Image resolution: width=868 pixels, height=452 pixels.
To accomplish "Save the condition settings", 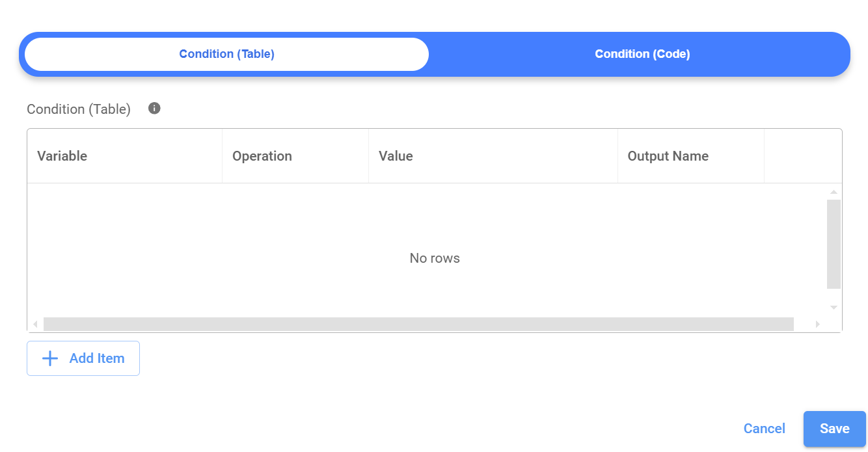I will tap(834, 429).
